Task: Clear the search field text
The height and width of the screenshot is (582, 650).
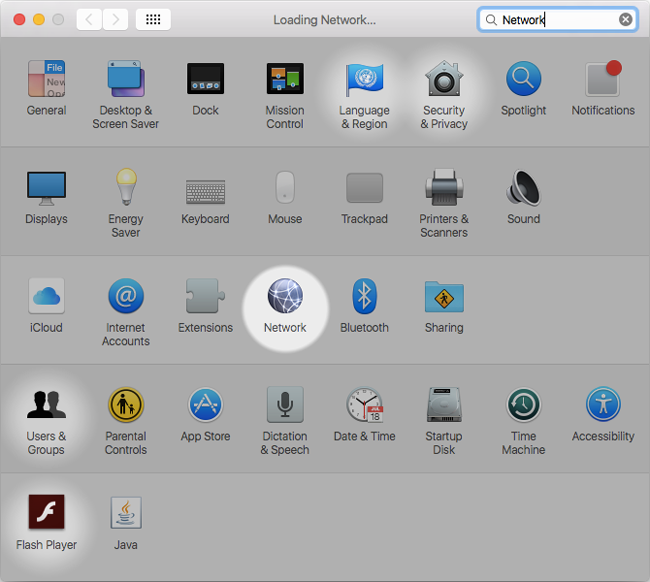Action: click(626, 19)
